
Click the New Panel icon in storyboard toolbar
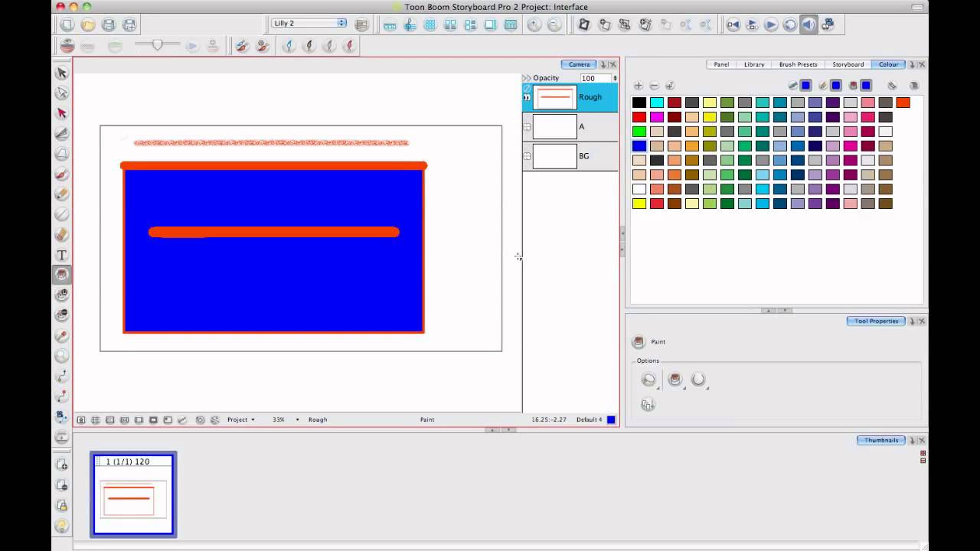tap(584, 24)
